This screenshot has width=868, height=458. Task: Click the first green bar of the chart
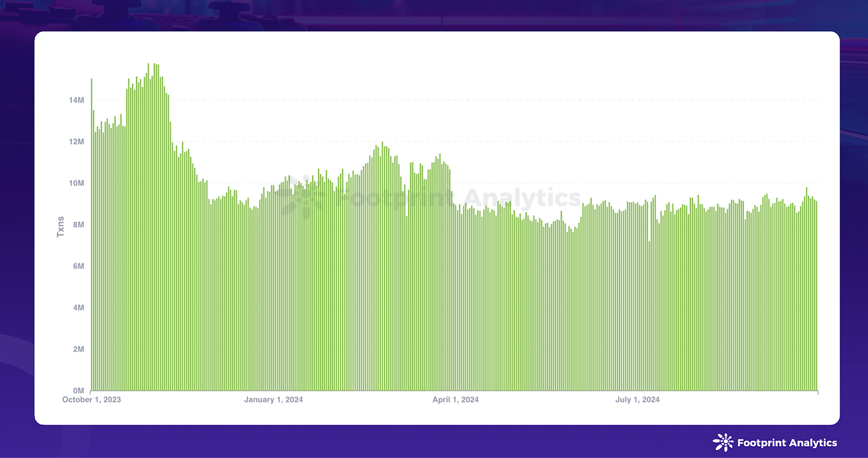tap(92, 236)
